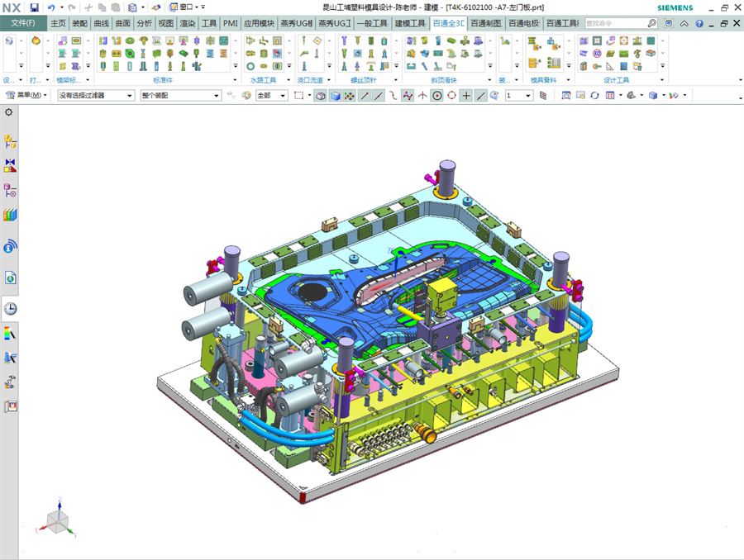Open the Assembly Navigator in the sidebar

click(x=10, y=141)
